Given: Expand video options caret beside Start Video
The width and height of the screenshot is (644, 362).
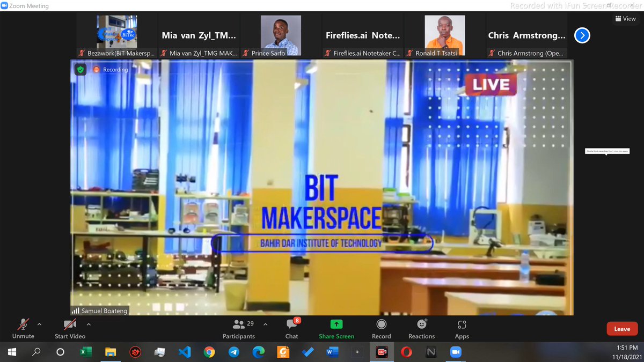Looking at the screenshot, I should (89, 324).
